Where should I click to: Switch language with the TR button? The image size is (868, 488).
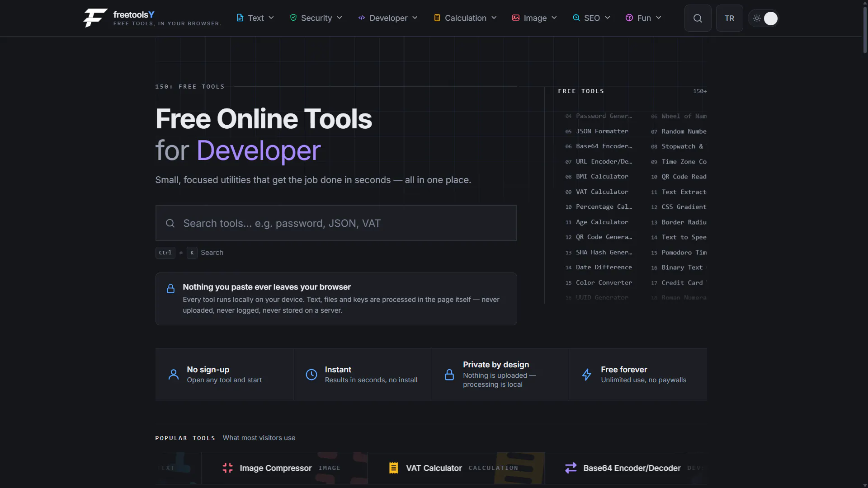tap(730, 18)
